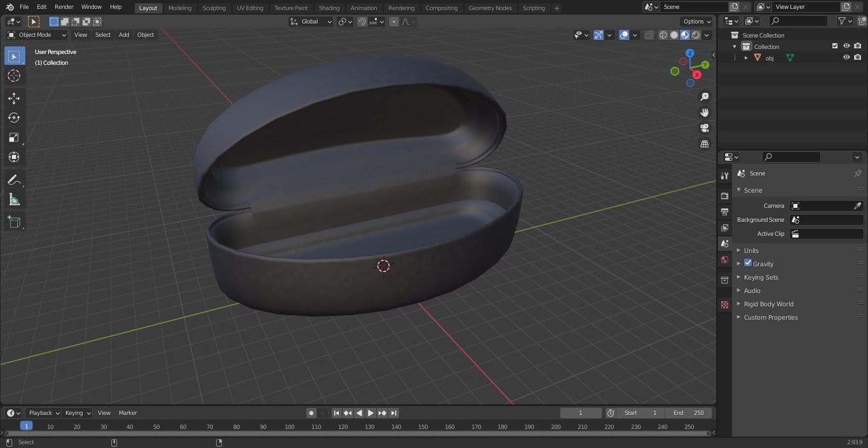Screen dimensions: 868x448
Task: Expand the Units panel
Action: (751, 250)
